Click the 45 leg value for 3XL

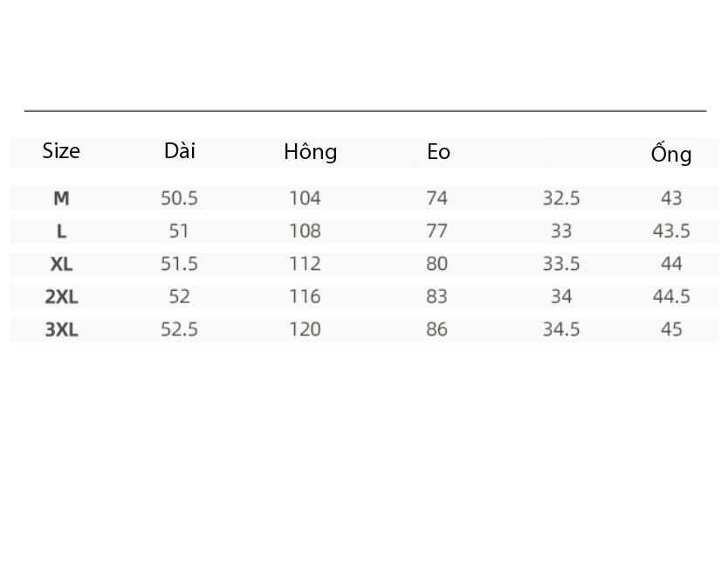(671, 329)
